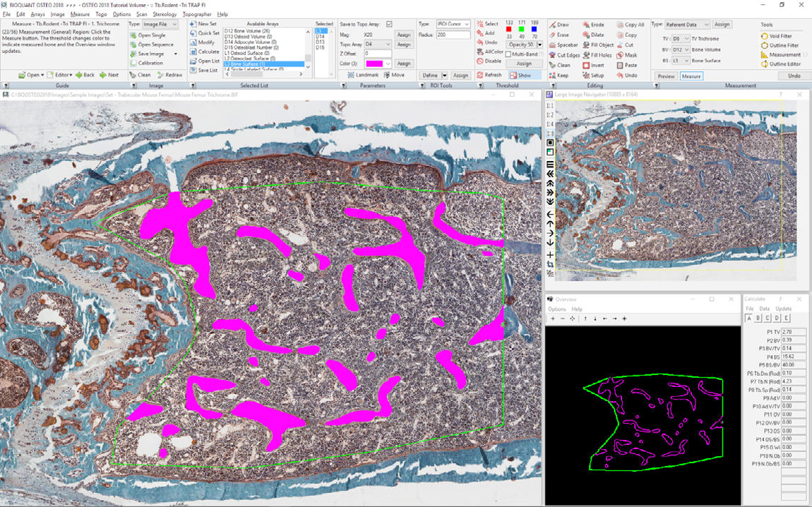The width and height of the screenshot is (812, 507).
Task: Click zoom in plus in Overview window
Action: 553,318
